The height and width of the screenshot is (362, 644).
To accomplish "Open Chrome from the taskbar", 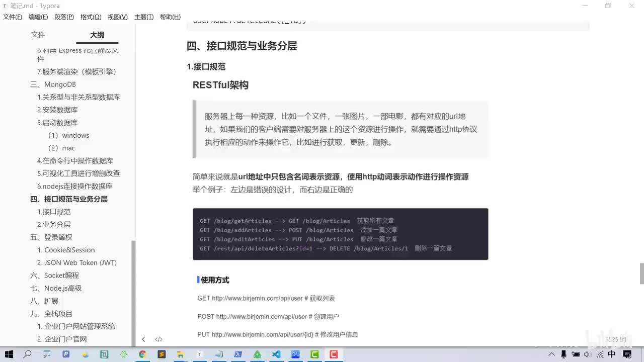I will click(142, 354).
